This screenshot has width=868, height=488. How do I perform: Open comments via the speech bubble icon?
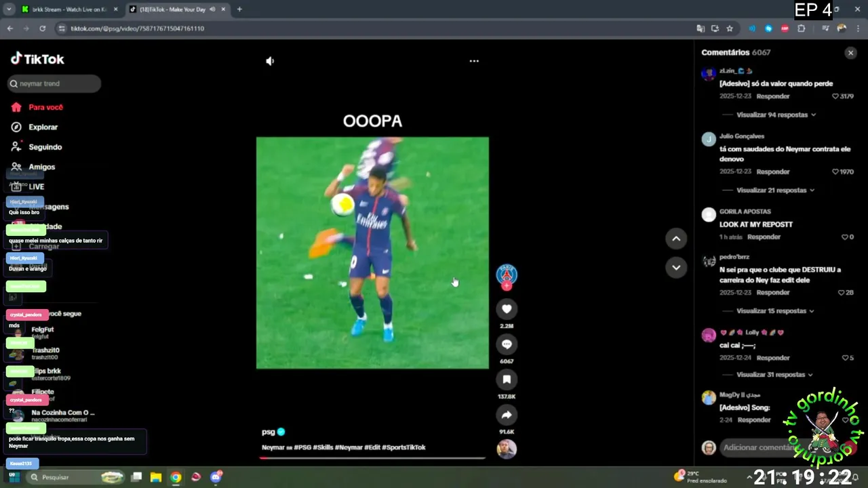pos(507,344)
